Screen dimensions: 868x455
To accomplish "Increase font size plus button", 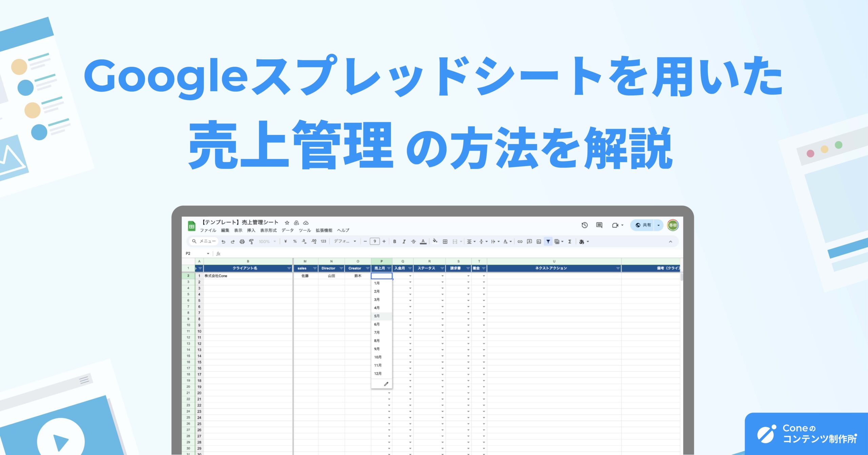I will click(384, 242).
